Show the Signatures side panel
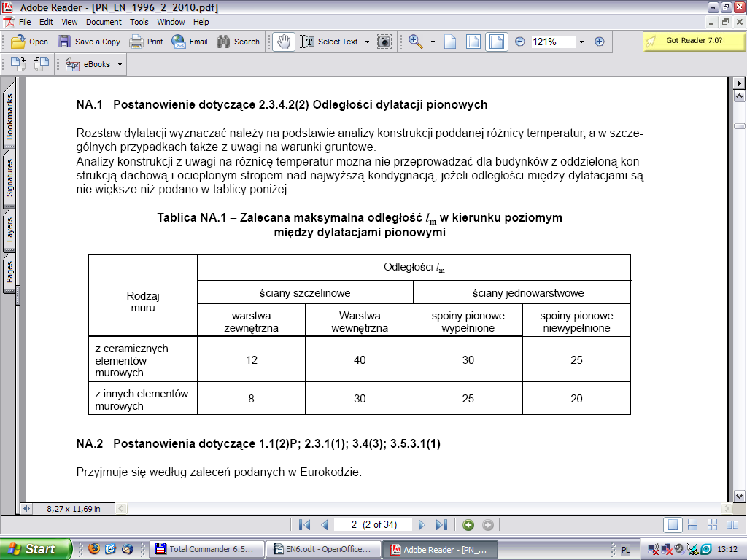This screenshot has height=560, width=747. pos(9,178)
